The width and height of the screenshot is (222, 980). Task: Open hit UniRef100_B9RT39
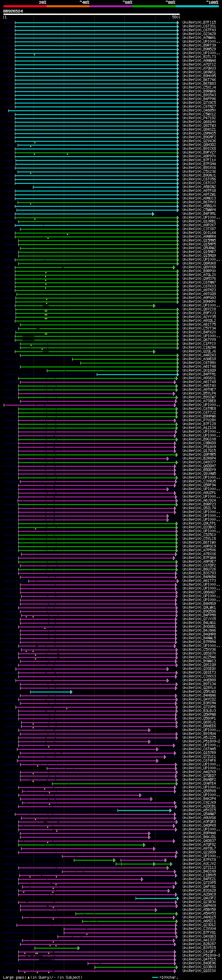[x=199, y=45]
